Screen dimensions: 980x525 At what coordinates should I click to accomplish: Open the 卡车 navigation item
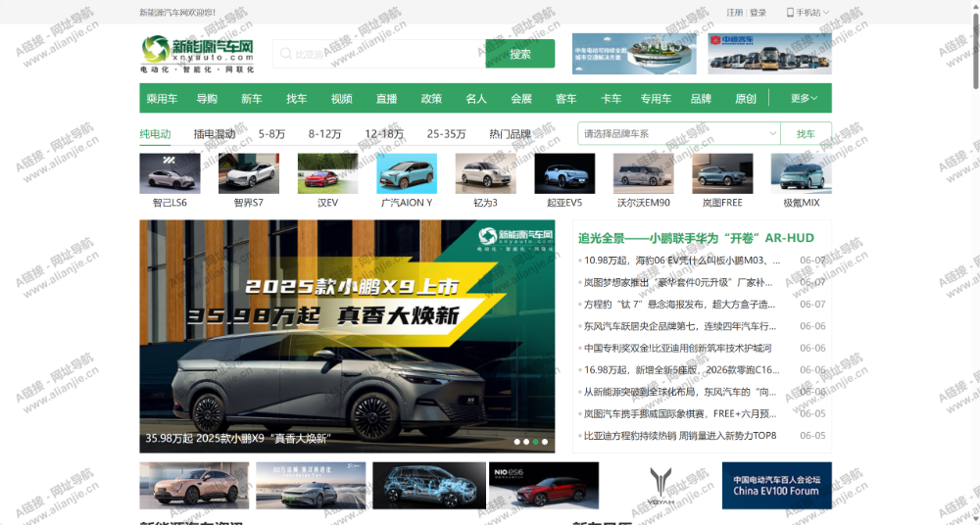point(612,98)
